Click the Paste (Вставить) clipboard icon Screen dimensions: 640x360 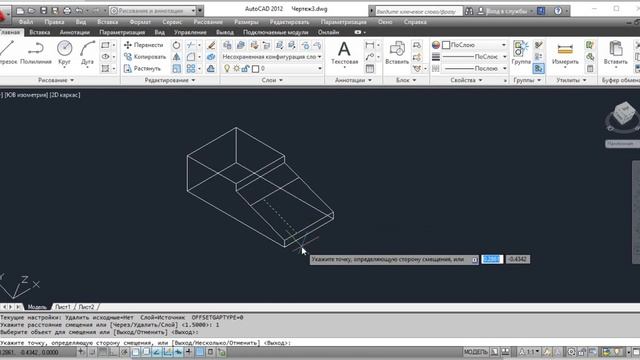(616, 53)
